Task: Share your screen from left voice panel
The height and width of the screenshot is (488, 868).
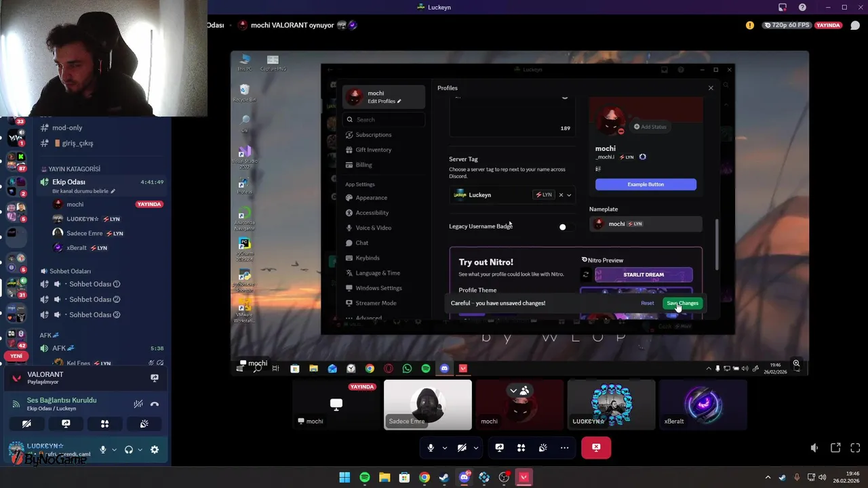Action: tap(66, 424)
